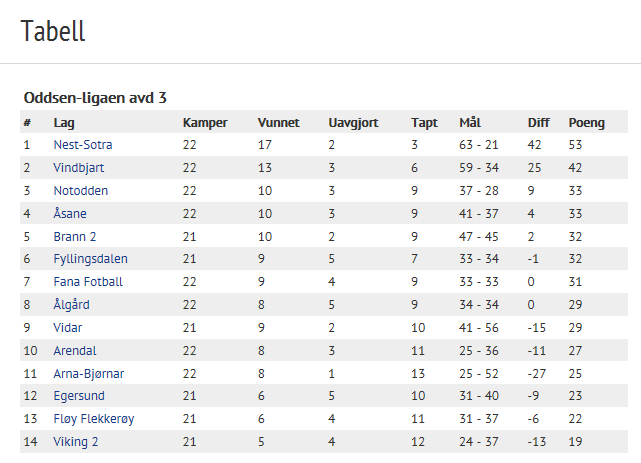Click the Tabell page heading
The width and height of the screenshot is (641, 463).
53,31
